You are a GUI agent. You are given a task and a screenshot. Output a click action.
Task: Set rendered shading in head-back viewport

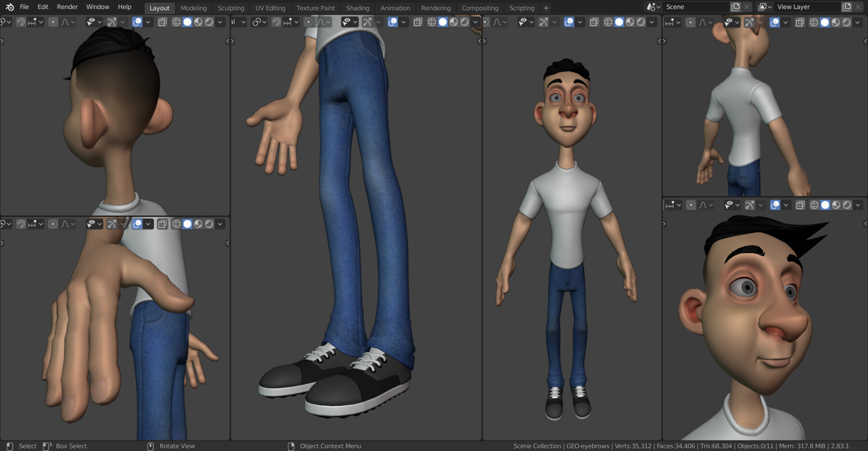point(209,22)
